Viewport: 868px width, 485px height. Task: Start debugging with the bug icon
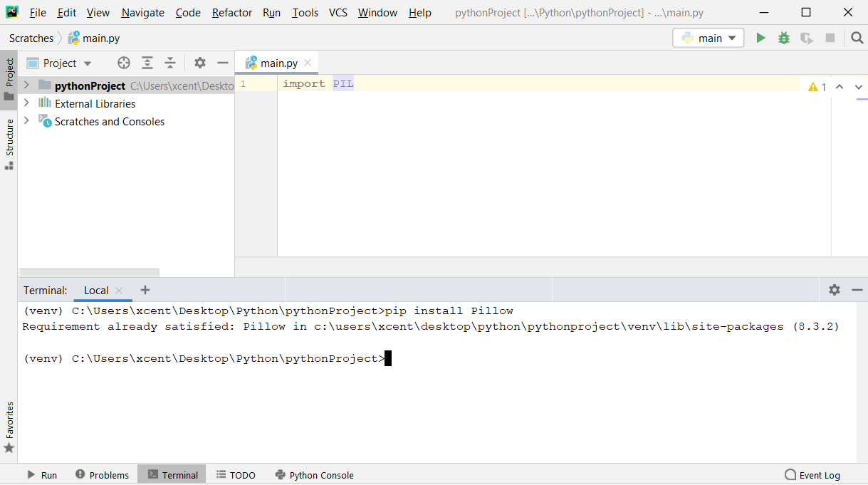click(x=783, y=38)
